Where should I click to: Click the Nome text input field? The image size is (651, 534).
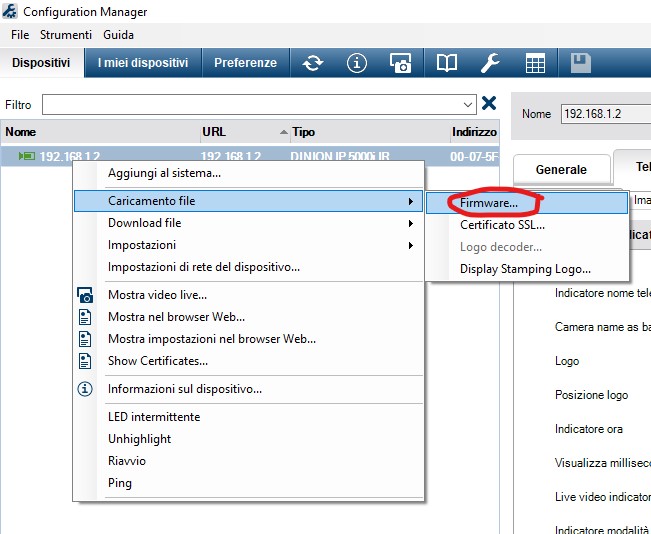click(604, 114)
